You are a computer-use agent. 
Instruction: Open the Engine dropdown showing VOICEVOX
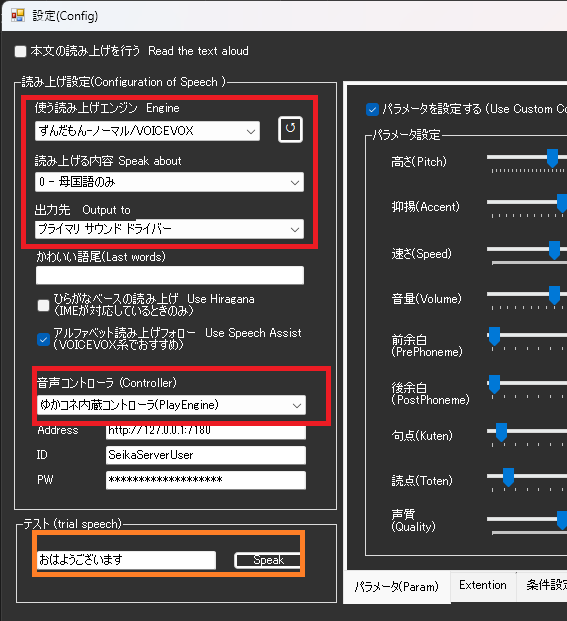click(x=147, y=131)
